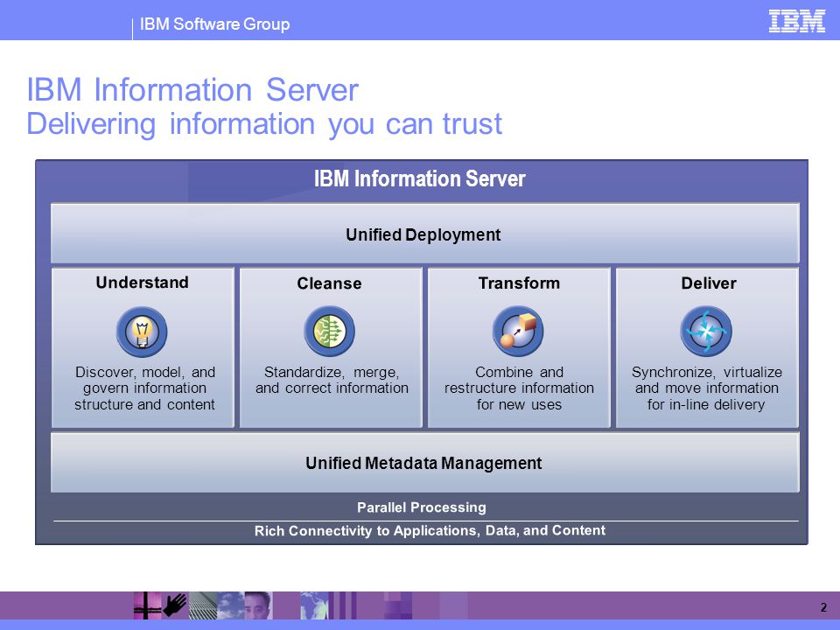Click the Understand lightbulb icon

[142, 332]
